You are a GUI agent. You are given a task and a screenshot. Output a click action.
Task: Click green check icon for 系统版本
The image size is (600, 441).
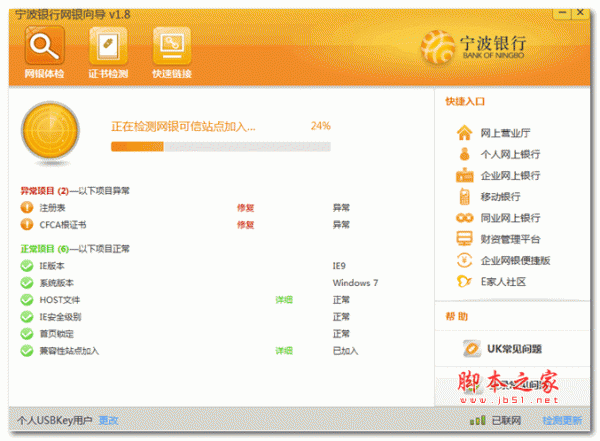(27, 283)
